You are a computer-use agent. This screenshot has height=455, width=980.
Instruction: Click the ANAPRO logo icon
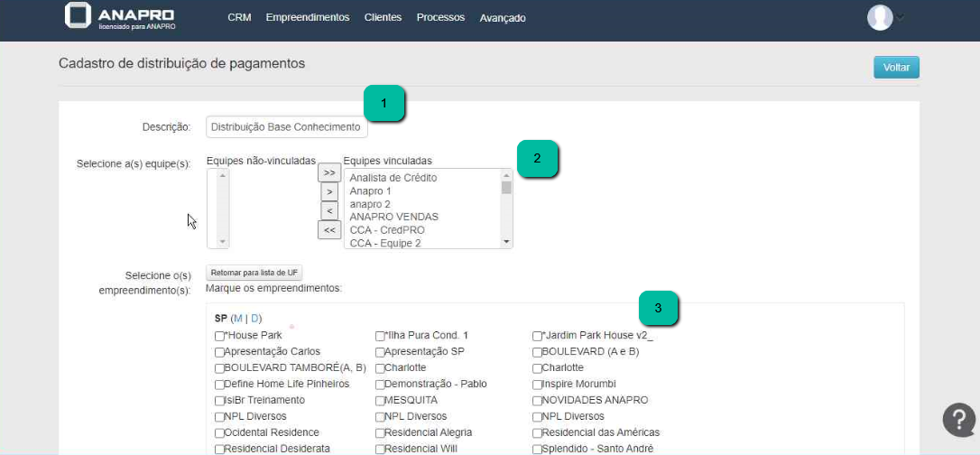click(79, 16)
